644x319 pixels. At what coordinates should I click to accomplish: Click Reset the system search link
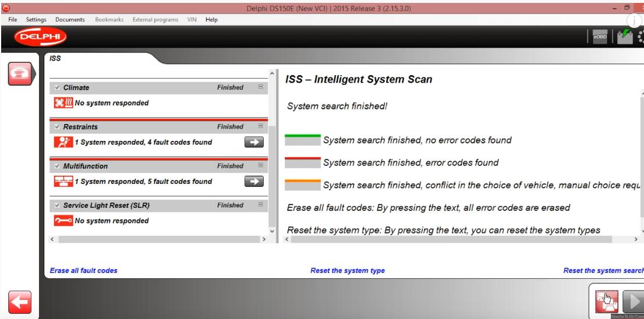tap(603, 271)
